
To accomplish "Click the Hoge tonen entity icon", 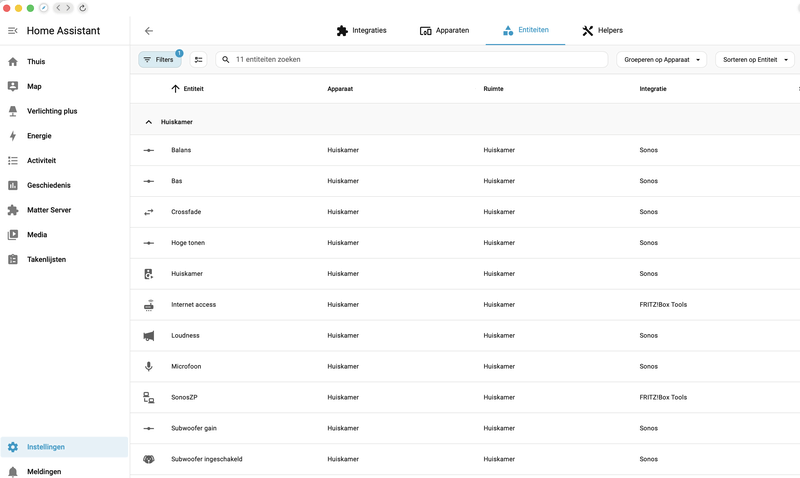I will point(148,243).
